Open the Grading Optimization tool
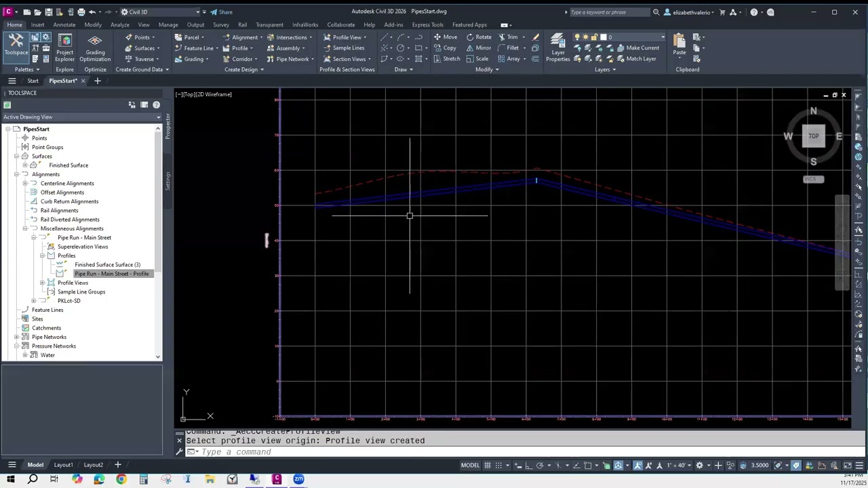This screenshot has height=488, width=868. coord(95,47)
